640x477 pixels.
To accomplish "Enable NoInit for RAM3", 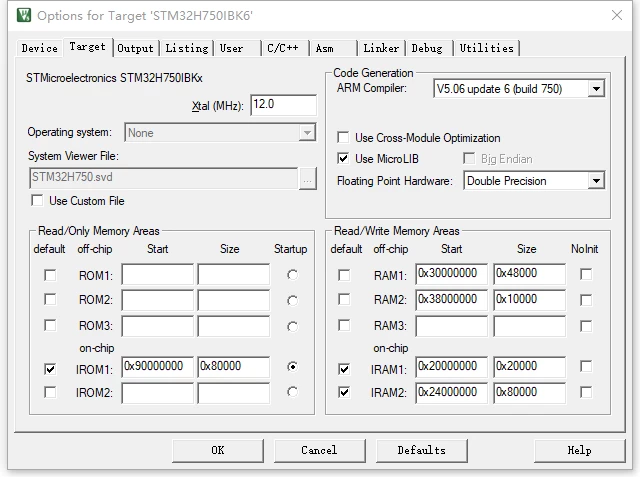I will (586, 326).
